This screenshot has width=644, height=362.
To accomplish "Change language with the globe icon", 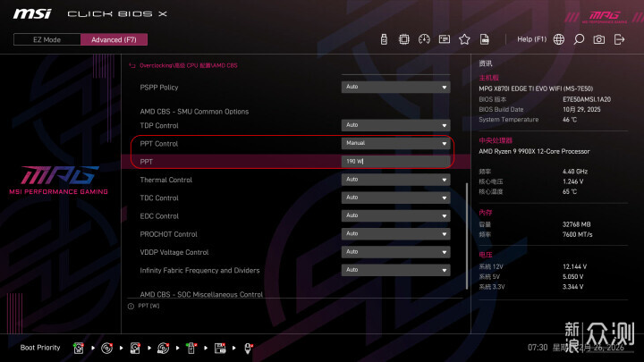I will point(558,39).
